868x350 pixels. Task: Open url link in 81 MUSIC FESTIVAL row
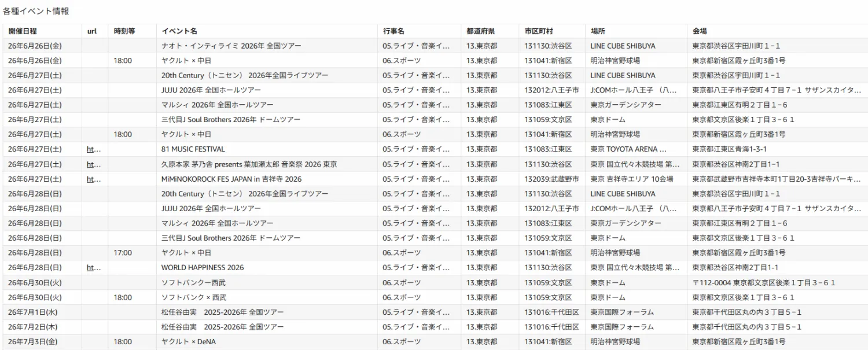pos(94,149)
